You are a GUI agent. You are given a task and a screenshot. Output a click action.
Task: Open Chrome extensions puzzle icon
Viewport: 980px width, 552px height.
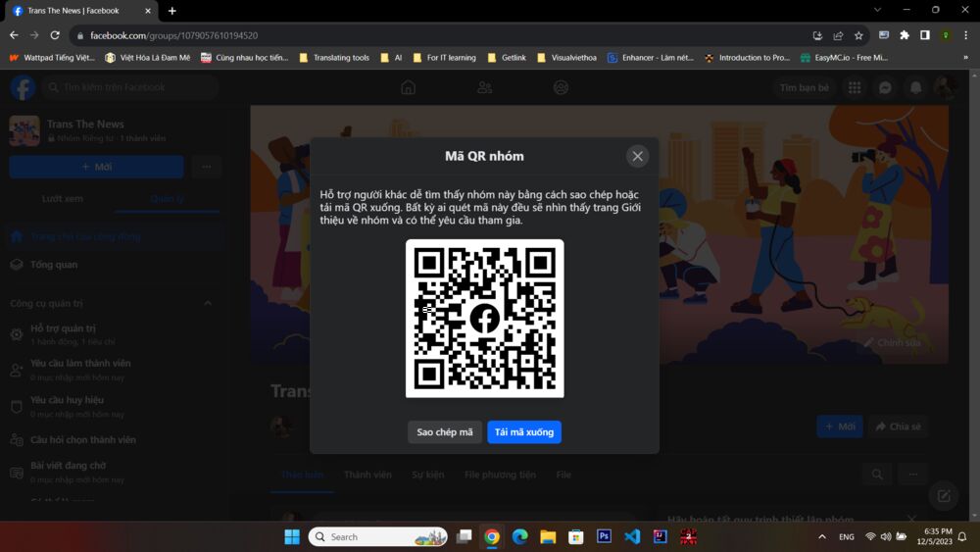[x=905, y=35]
